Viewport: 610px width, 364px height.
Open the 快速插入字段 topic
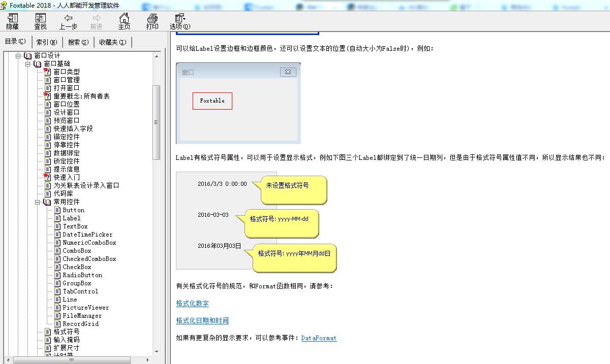click(x=73, y=128)
